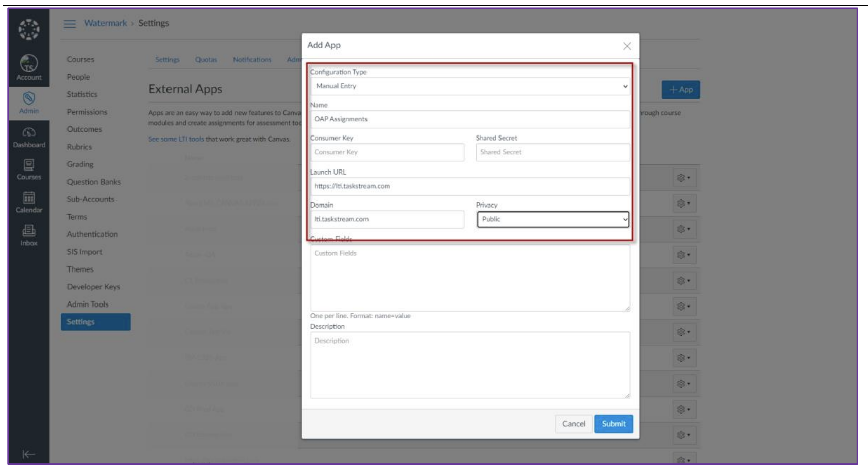Switch to the Notifications tab
Screen dimensions: 868x475
point(252,60)
